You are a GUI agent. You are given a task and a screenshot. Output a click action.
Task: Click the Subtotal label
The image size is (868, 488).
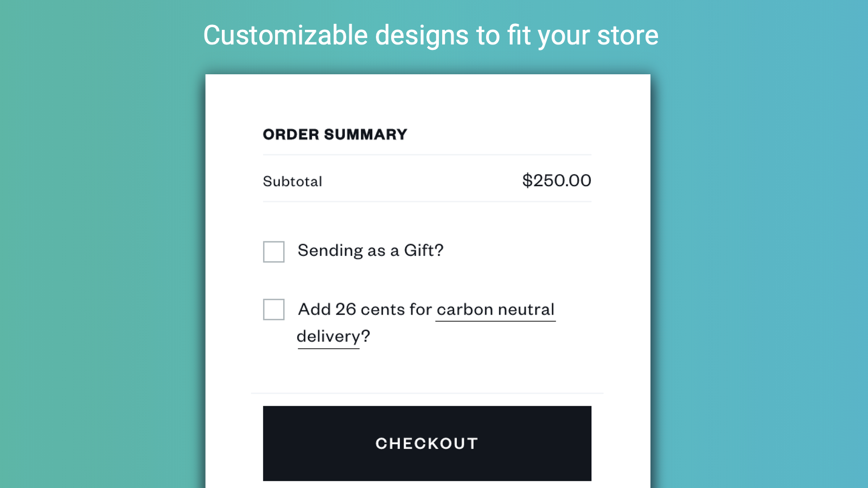[x=293, y=181]
